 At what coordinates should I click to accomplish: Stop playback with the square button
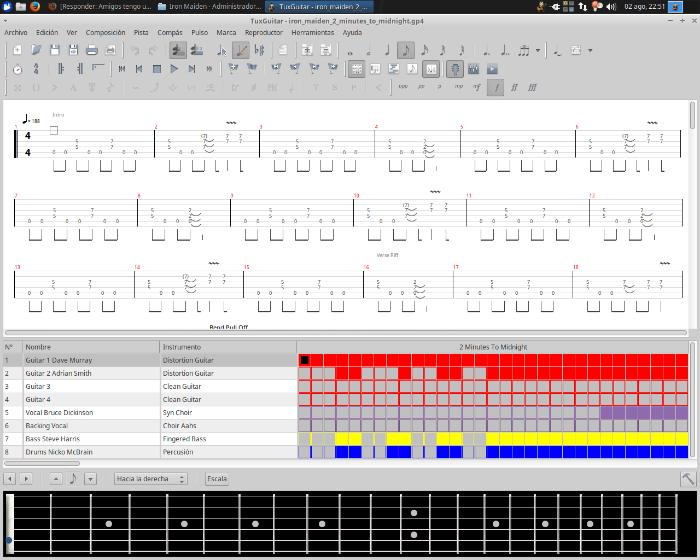click(157, 69)
